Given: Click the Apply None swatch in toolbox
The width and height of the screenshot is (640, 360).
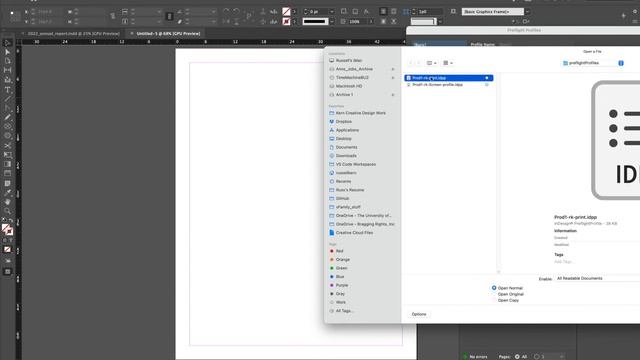Looking at the screenshot, I should click(7, 249).
